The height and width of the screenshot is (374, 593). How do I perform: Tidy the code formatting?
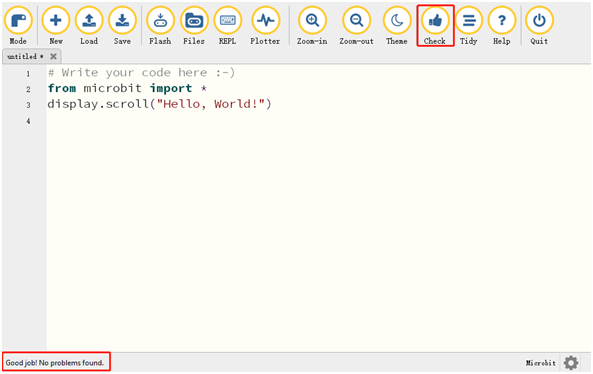(x=469, y=25)
